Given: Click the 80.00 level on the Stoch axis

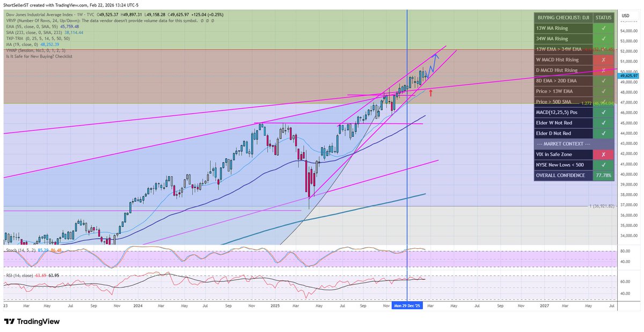Looking at the screenshot, I should 625,250.
